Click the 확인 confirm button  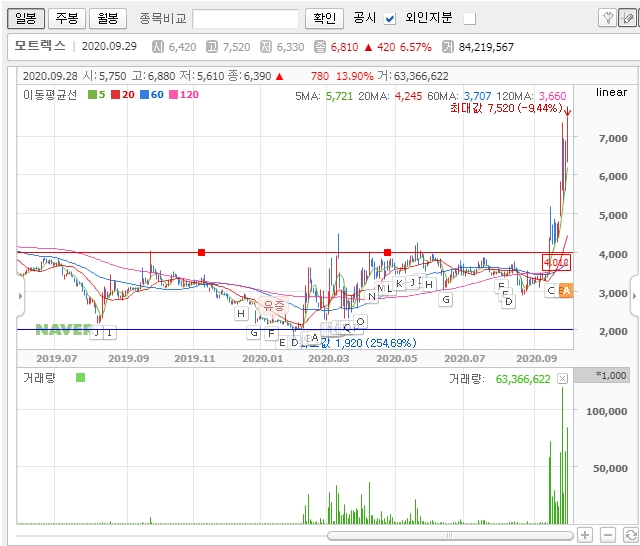(324, 18)
